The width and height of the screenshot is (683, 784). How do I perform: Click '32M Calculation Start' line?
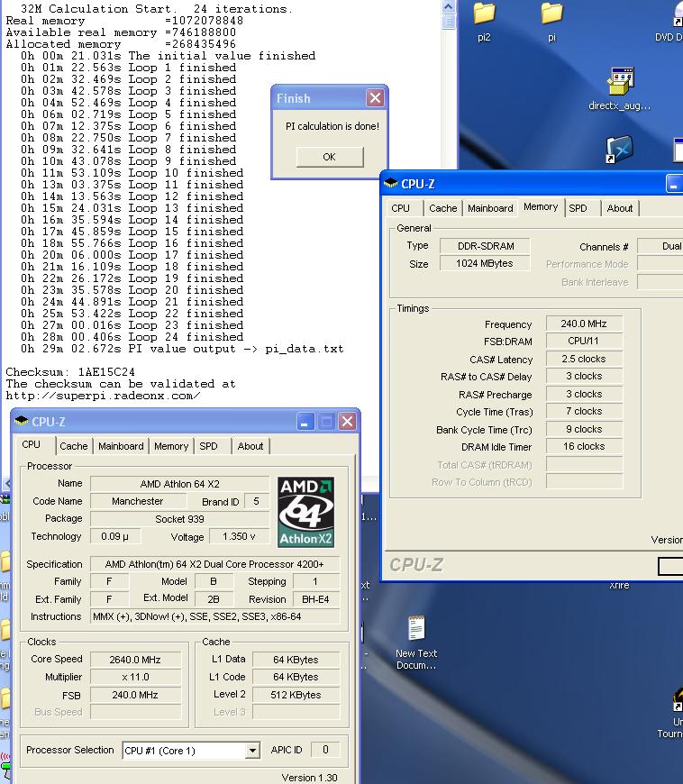[x=157, y=9]
